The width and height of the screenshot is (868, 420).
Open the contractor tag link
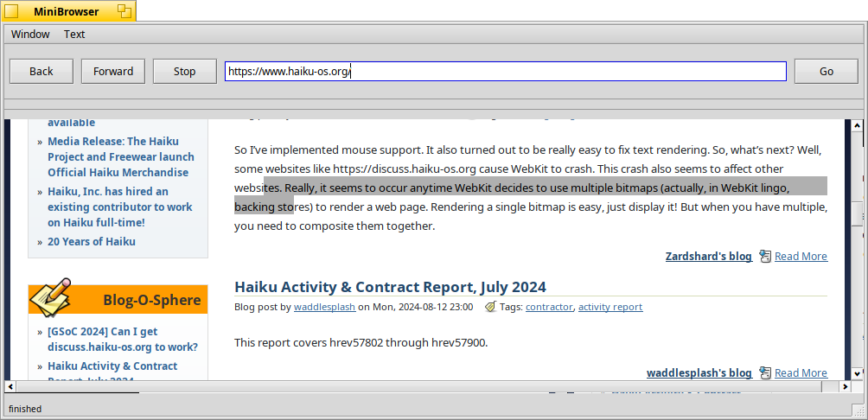pyautogui.click(x=549, y=307)
